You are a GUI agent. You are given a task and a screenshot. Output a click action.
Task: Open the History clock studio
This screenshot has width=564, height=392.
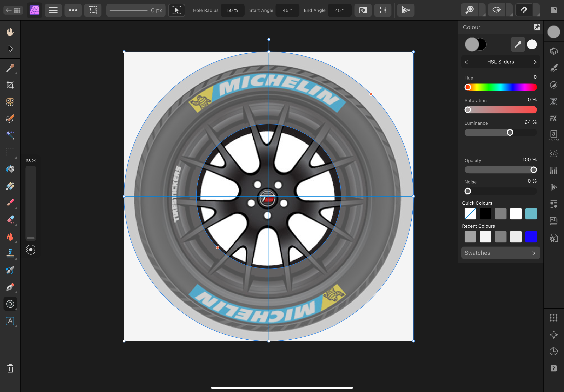[x=554, y=351]
